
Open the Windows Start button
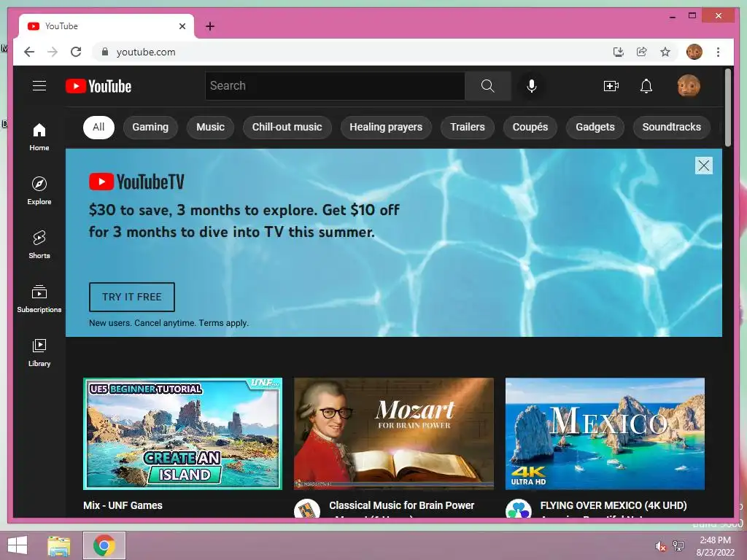(18, 545)
